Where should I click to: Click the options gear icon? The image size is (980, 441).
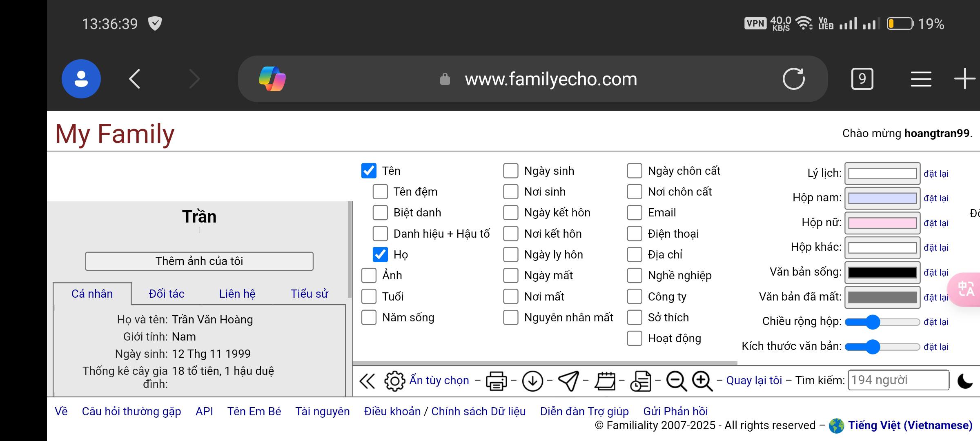point(394,381)
